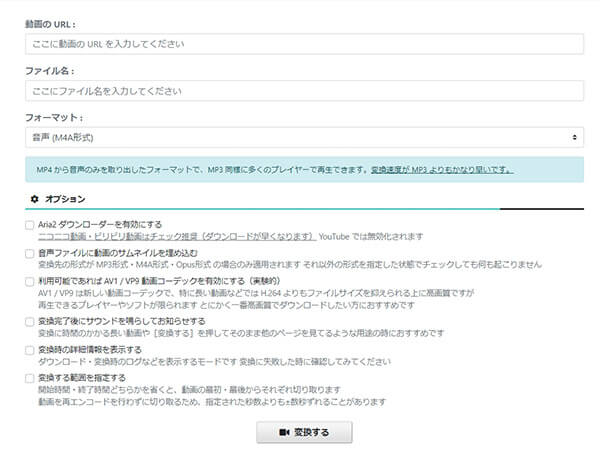The width and height of the screenshot is (600, 451).
Task: Click the camera icon on the 変換する button
Action: (284, 432)
